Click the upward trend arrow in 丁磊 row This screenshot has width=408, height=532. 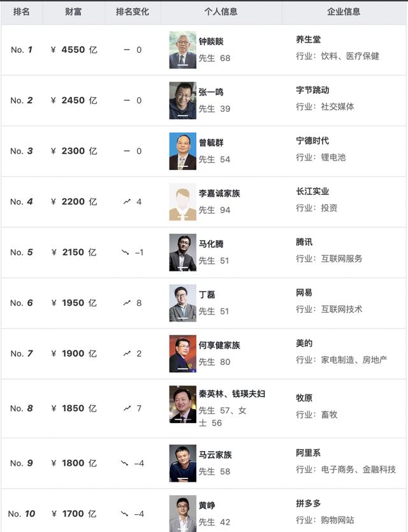coord(127,303)
